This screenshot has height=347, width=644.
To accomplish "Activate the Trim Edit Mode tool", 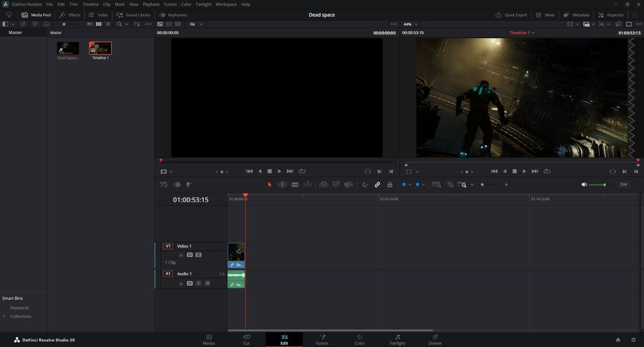I will tap(282, 184).
